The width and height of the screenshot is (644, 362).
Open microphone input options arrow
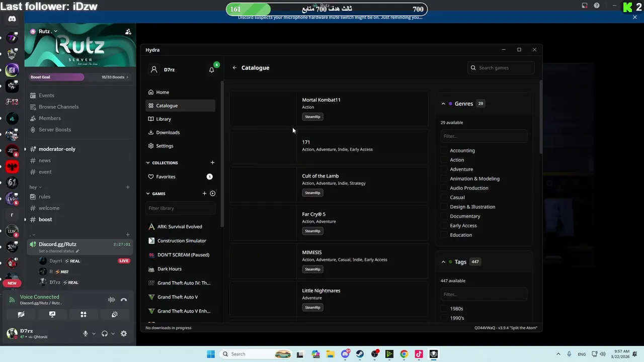(94, 334)
